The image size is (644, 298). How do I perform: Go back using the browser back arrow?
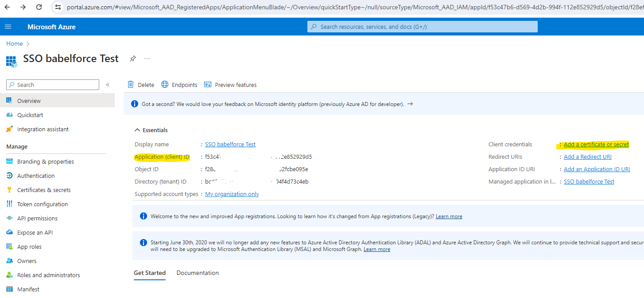coord(8,7)
